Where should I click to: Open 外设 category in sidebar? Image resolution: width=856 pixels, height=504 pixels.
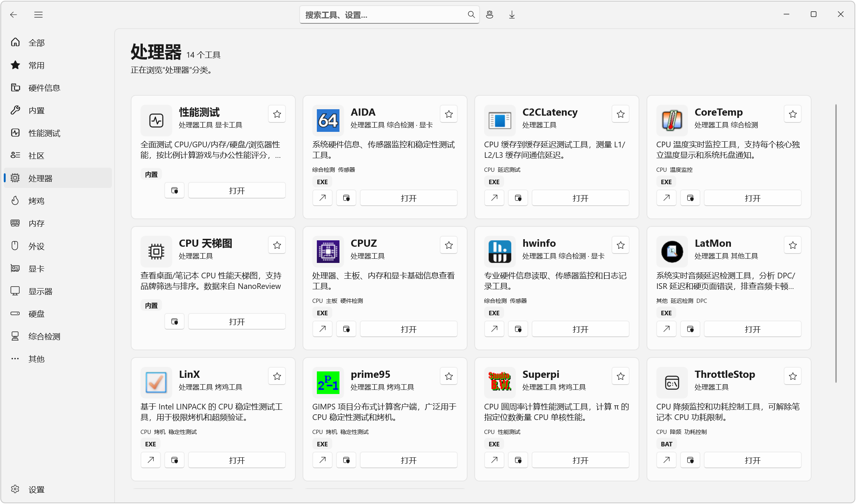pyautogui.click(x=58, y=246)
